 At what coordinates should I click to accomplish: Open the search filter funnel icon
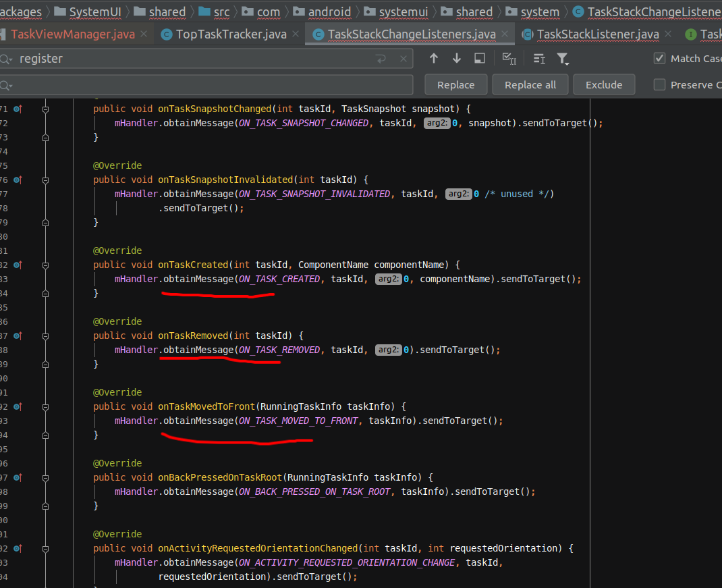(562, 59)
